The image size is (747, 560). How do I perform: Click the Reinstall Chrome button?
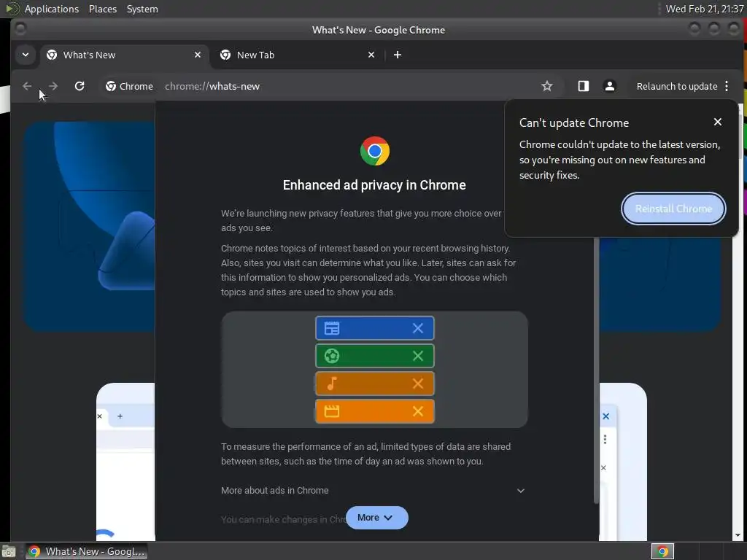[x=673, y=209]
